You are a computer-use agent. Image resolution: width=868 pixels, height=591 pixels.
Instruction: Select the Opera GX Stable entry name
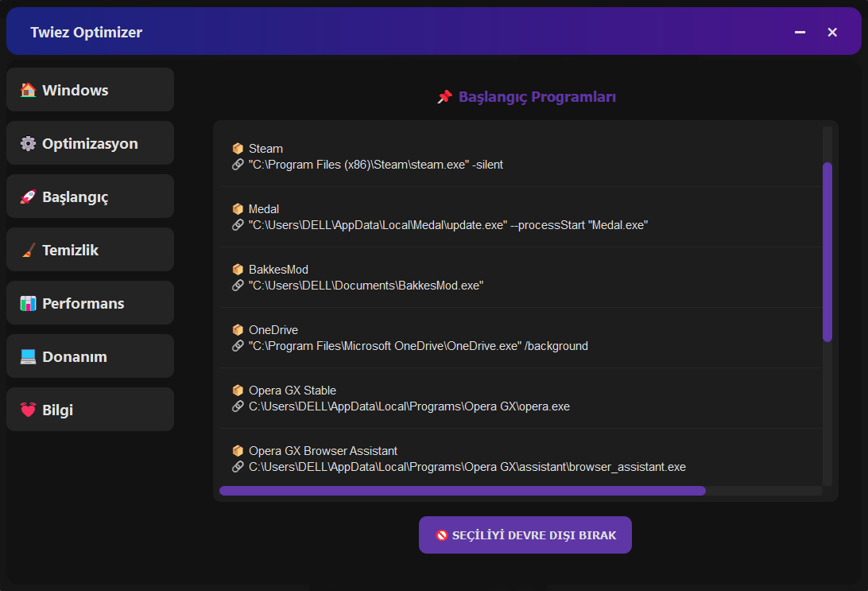coord(293,390)
